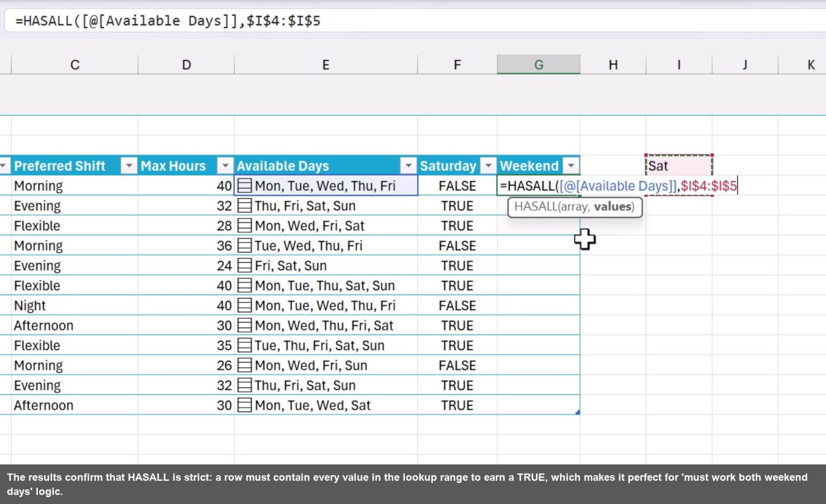Click the 'Night' preferred shift cell

click(75, 305)
